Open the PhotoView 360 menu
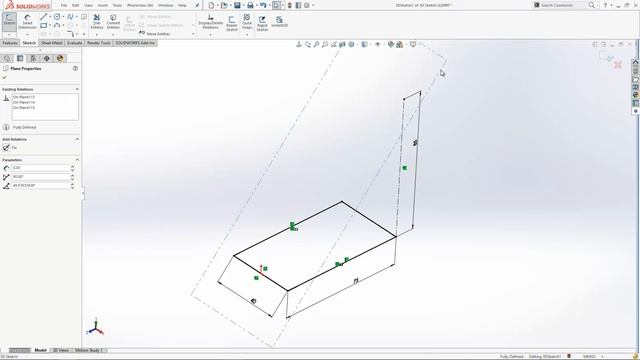 point(140,5)
